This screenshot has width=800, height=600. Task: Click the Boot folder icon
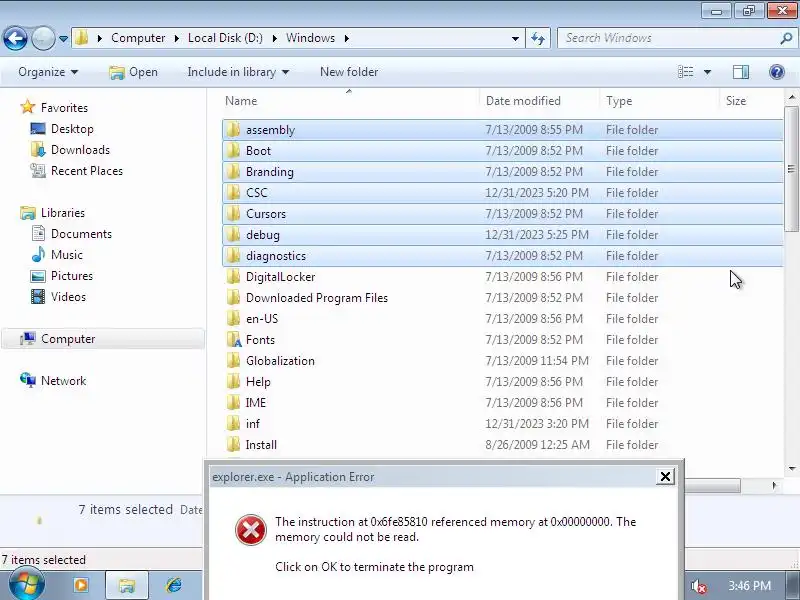233,151
